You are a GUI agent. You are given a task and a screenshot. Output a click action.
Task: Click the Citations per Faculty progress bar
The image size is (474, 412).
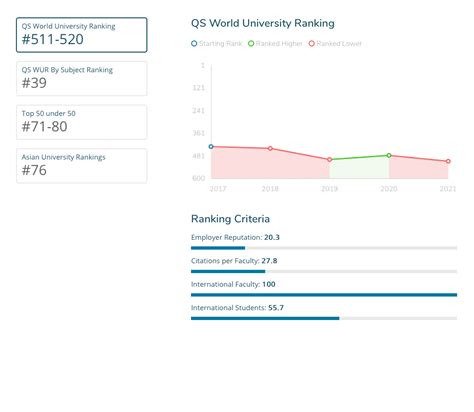(324, 271)
